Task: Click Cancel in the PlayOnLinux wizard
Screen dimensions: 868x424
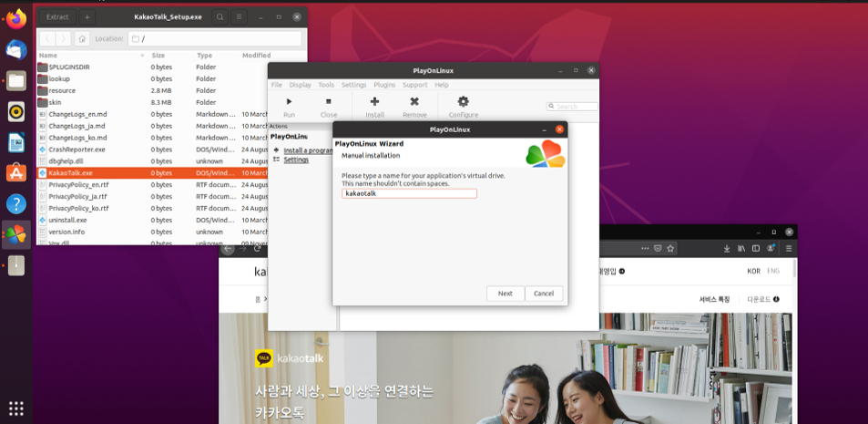Action: point(544,294)
